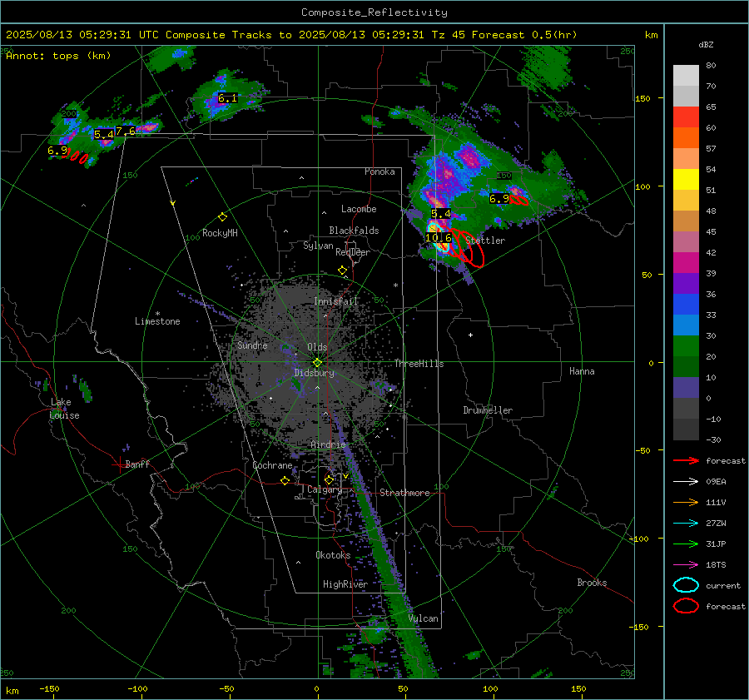Click the HighRiver town label
Screen dimensions: 749x700
coord(345,584)
